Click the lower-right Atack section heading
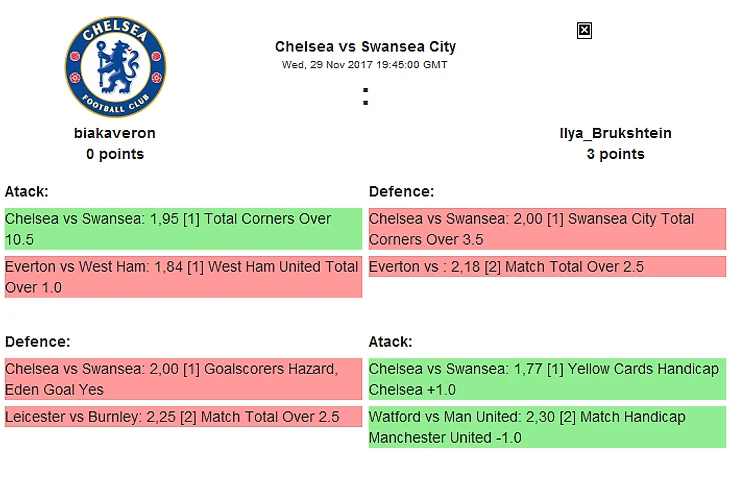The height and width of the screenshot is (480, 730). (x=390, y=342)
